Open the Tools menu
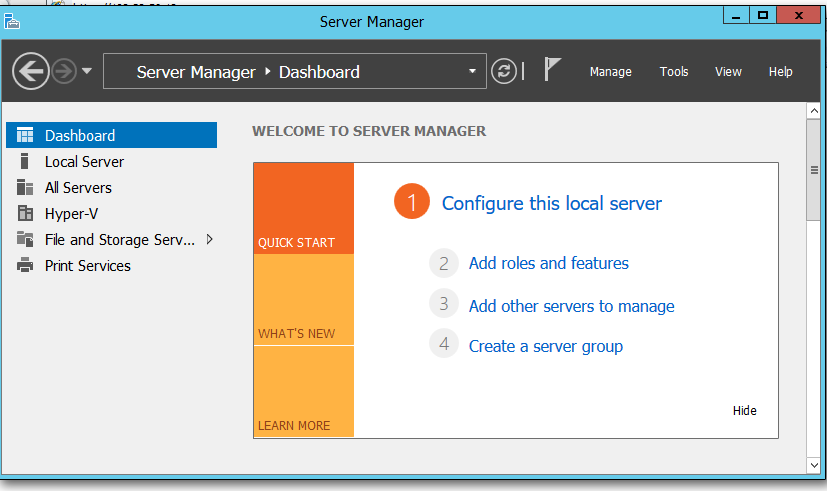 point(674,72)
